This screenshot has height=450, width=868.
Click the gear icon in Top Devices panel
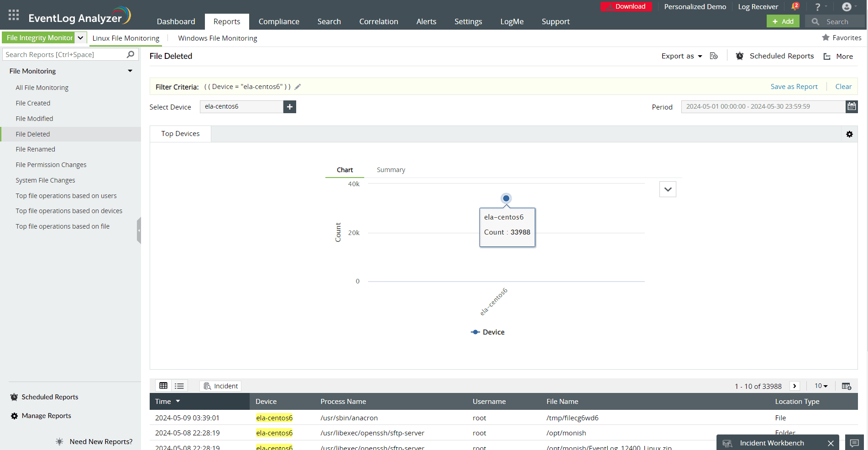point(849,134)
